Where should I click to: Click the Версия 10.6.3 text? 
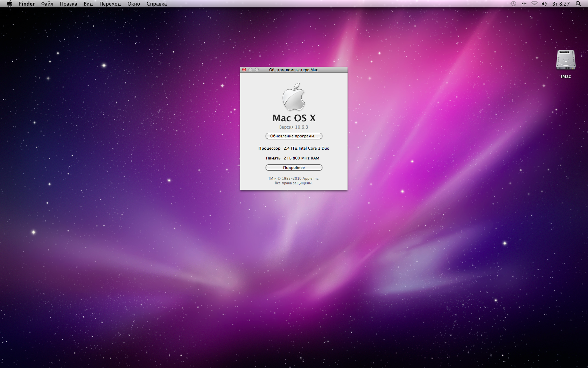pyautogui.click(x=293, y=127)
